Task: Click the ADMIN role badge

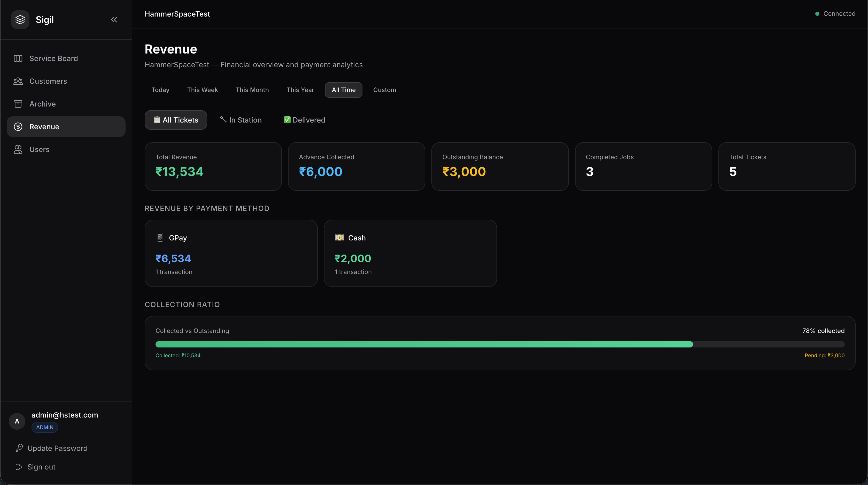Action: tap(45, 427)
